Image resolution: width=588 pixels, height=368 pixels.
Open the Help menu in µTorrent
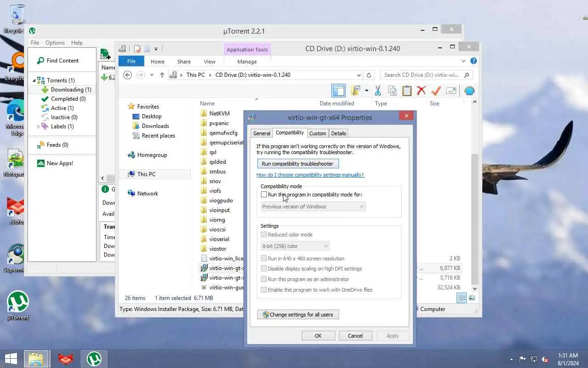click(x=77, y=42)
